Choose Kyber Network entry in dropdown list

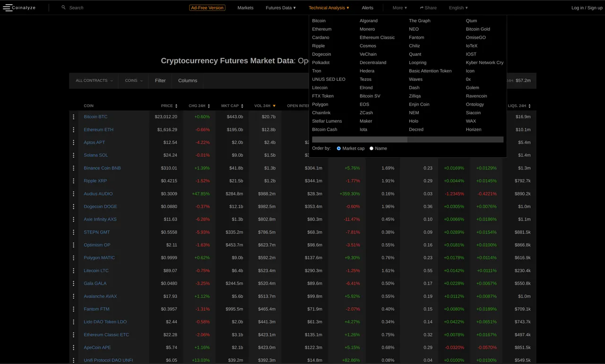pyautogui.click(x=484, y=62)
